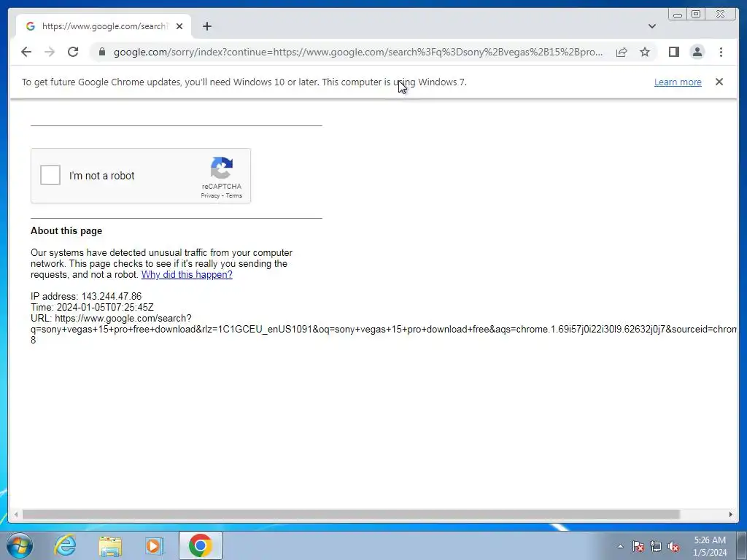This screenshot has width=747, height=560.
Task: Click the scrollbar right arrow
Action: click(731, 514)
